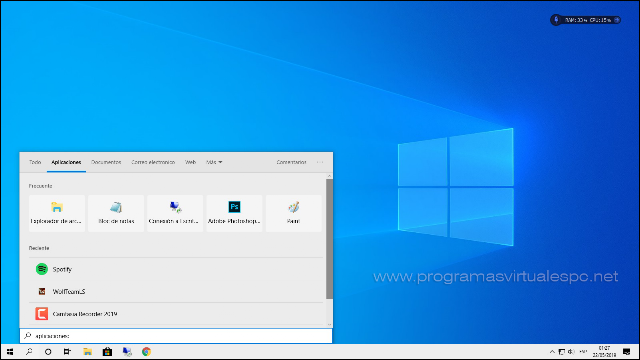Viewport: 640px width, 360px height.
Task: Switch to the Correo electrónico search tab
Action: 153,162
